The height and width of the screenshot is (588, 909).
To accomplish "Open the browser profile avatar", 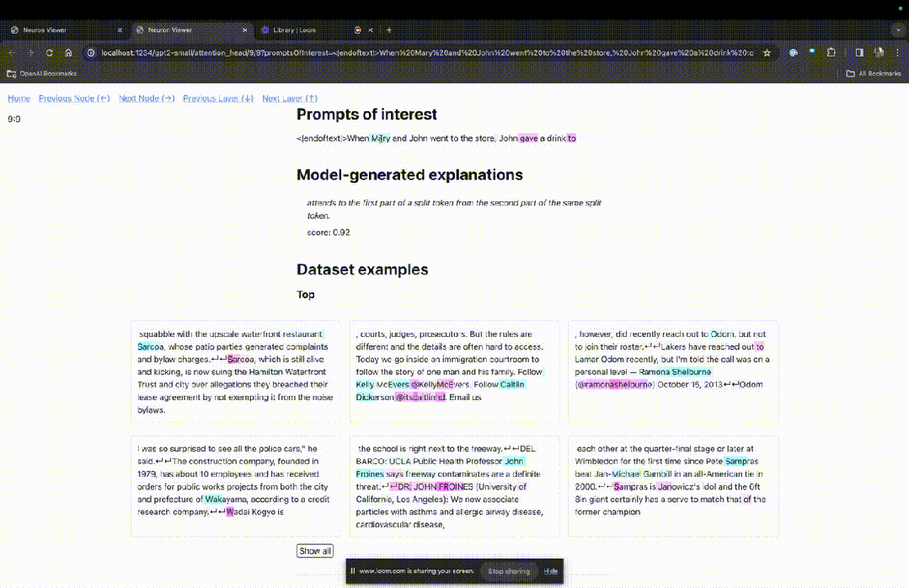I will coord(878,51).
